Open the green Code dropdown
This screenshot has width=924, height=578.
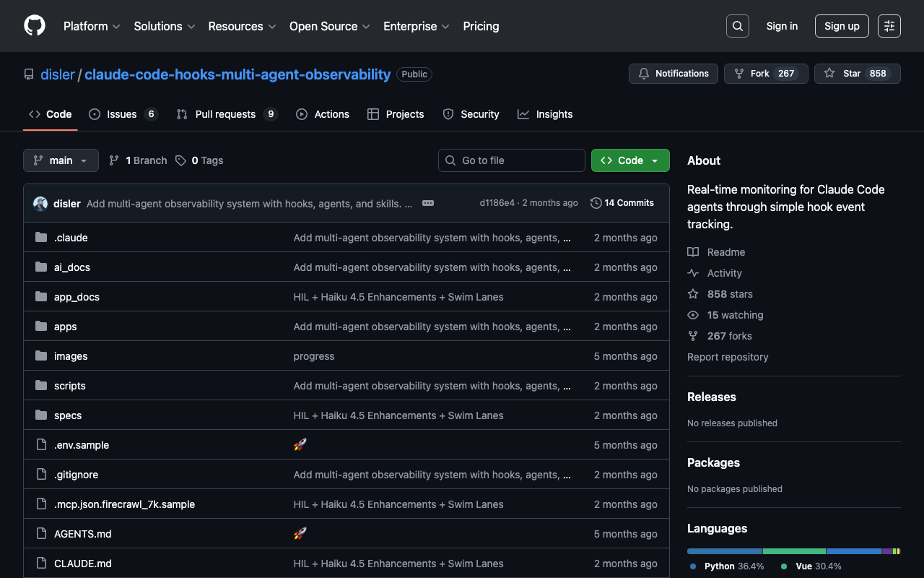tap(629, 160)
